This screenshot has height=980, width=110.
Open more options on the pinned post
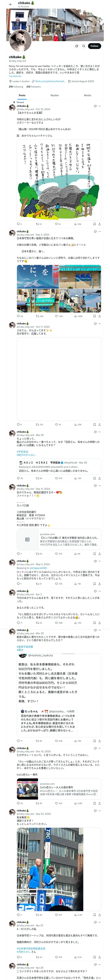tap(100, 106)
